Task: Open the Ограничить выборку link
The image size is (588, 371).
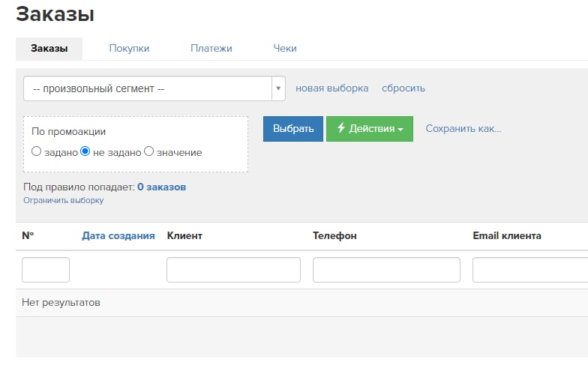Action: pyautogui.click(x=63, y=200)
